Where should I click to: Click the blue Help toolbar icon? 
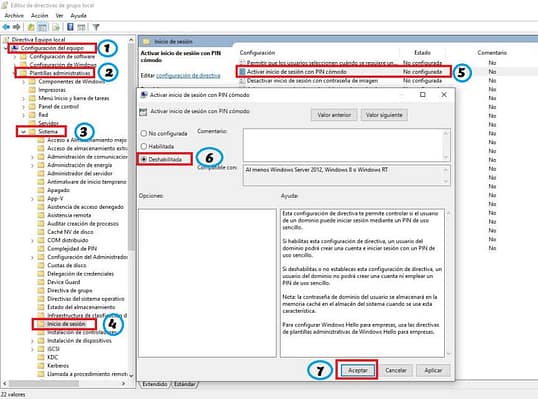coord(70,27)
